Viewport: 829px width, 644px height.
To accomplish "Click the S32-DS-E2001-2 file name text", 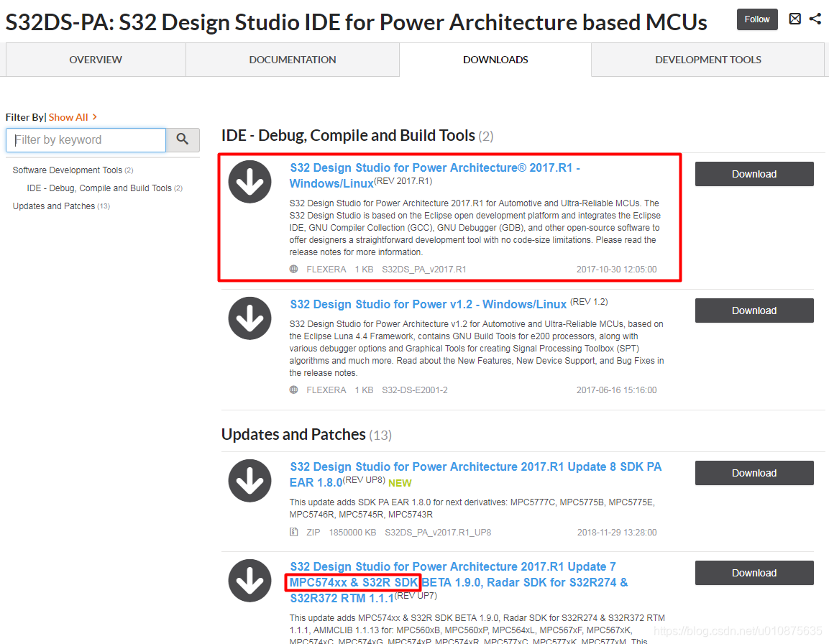I will point(414,390).
